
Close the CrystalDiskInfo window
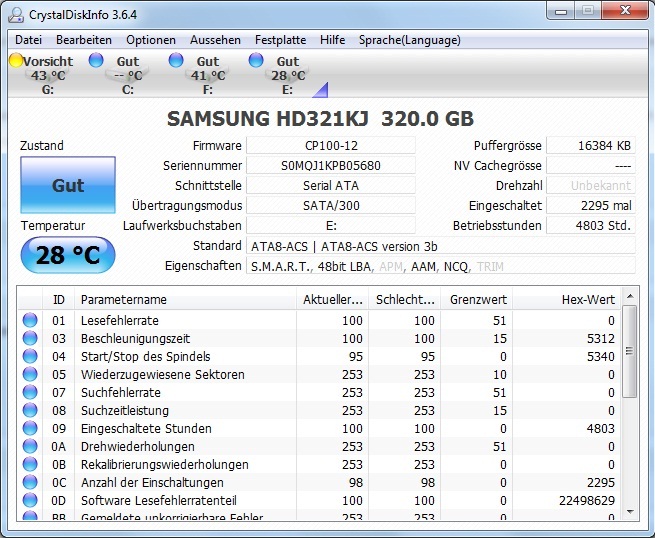[625, 10]
